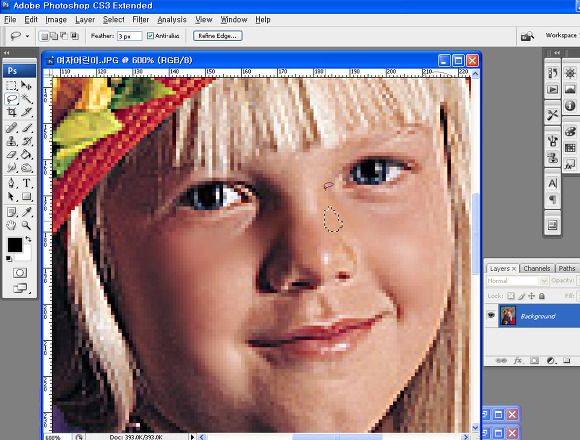The image size is (580, 440).
Task: Open the Character panel icon
Action: [x=553, y=183]
